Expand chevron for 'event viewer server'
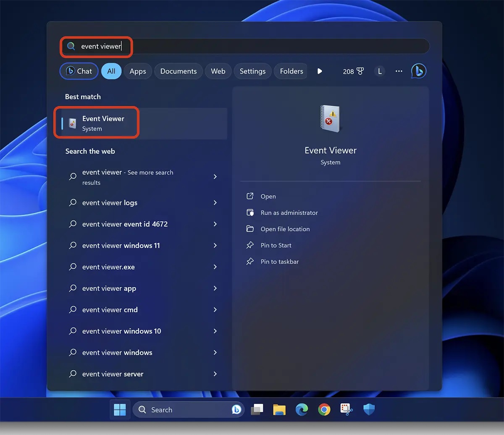 click(215, 374)
